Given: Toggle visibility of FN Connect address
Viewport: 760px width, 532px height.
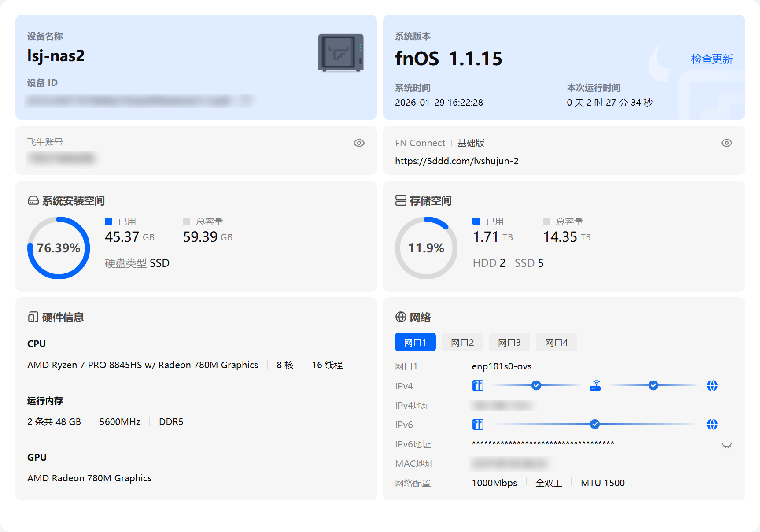Looking at the screenshot, I should coord(727,143).
